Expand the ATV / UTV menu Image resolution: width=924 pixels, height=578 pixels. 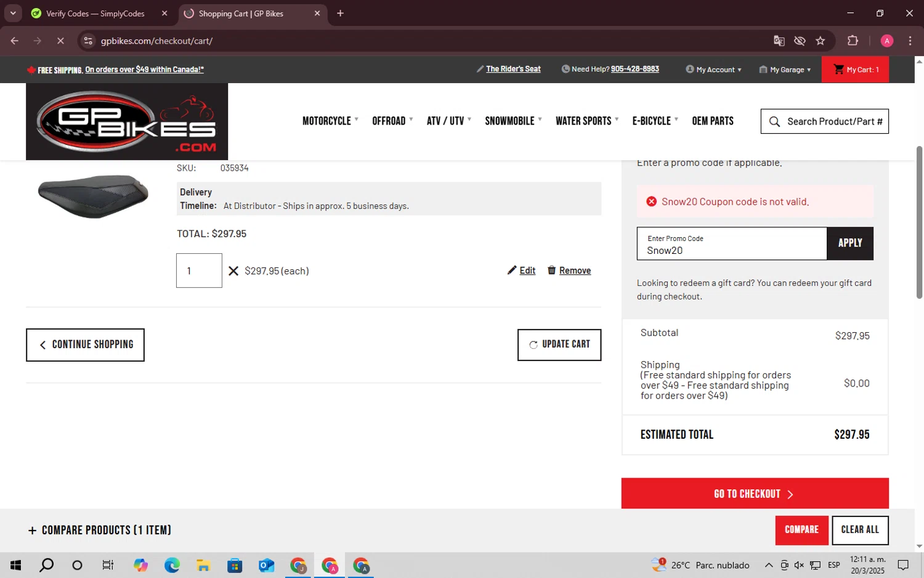click(x=448, y=121)
